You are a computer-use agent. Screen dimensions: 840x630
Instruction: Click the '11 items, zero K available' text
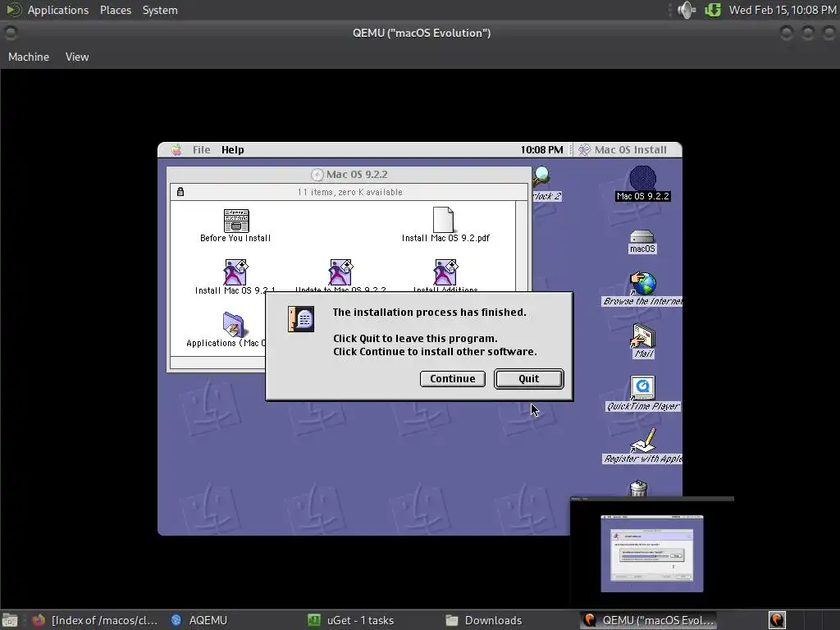point(349,192)
